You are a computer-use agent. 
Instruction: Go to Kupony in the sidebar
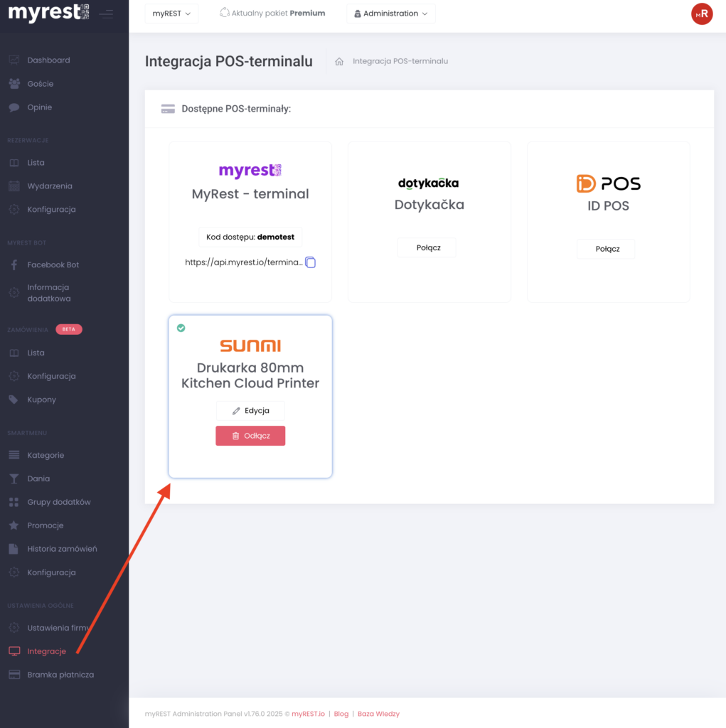point(41,400)
